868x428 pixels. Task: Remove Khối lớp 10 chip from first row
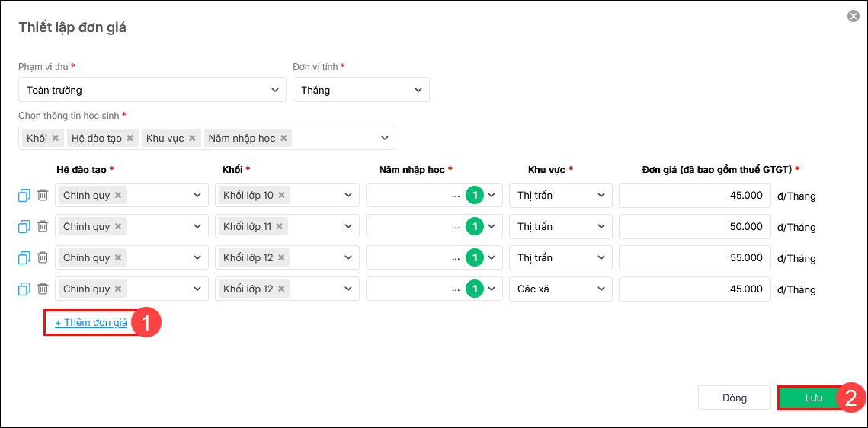[281, 196]
